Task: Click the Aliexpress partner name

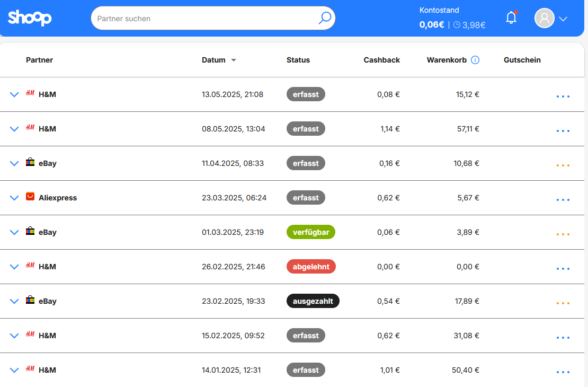Action: (x=58, y=198)
